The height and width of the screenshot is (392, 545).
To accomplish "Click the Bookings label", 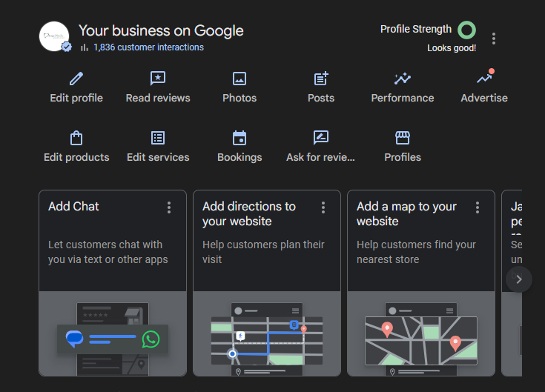I will pos(240,157).
